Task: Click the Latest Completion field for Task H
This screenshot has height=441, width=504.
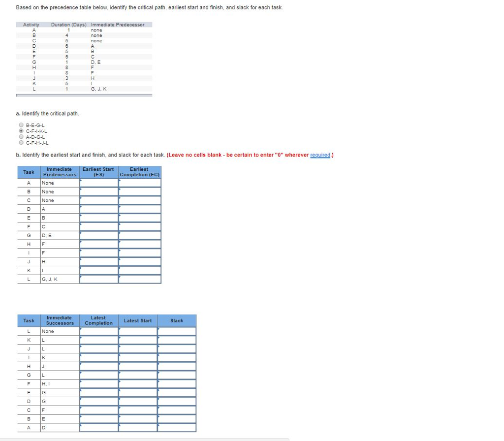Action: pos(98,366)
